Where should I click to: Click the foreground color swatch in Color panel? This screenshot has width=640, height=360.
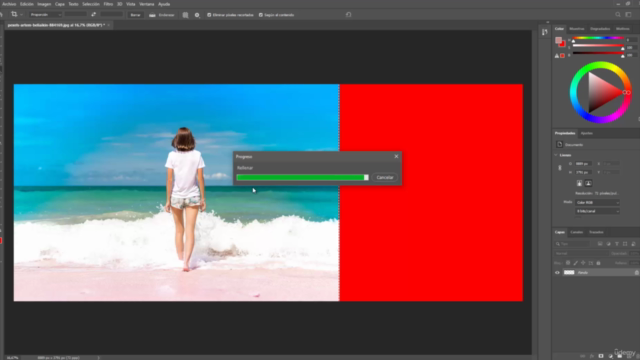(558, 40)
